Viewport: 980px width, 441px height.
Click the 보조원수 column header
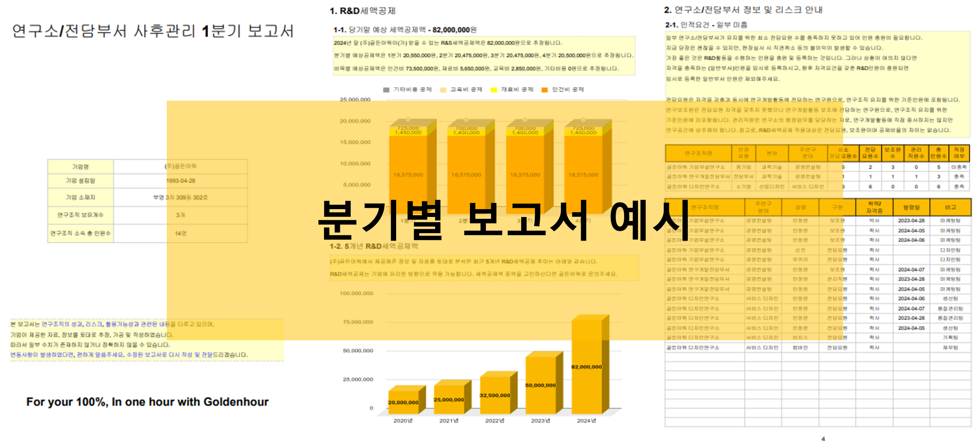pos(892,153)
